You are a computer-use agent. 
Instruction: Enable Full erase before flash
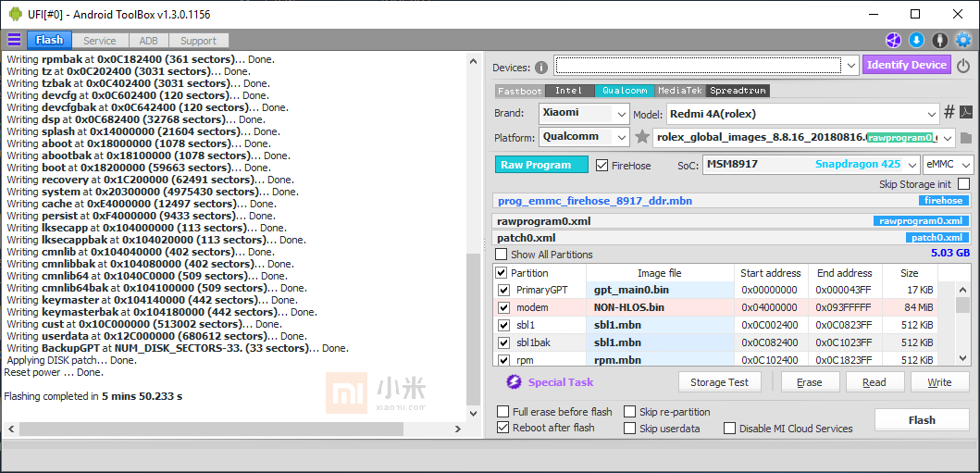point(502,412)
